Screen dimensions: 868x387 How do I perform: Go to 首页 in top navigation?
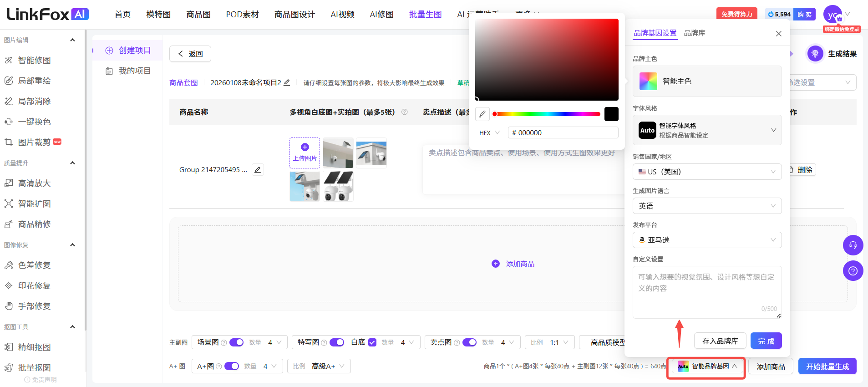(x=122, y=15)
